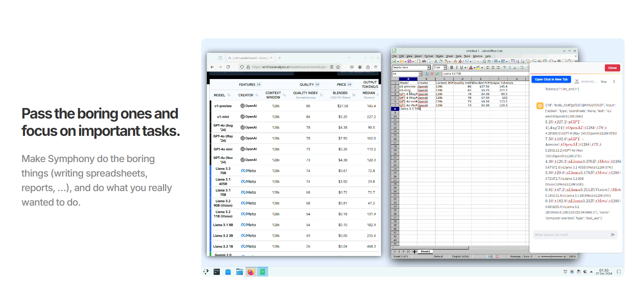The image size is (644, 308).
Task: Click the zoom slider in the Calc status bar
Action: (x=552, y=256)
